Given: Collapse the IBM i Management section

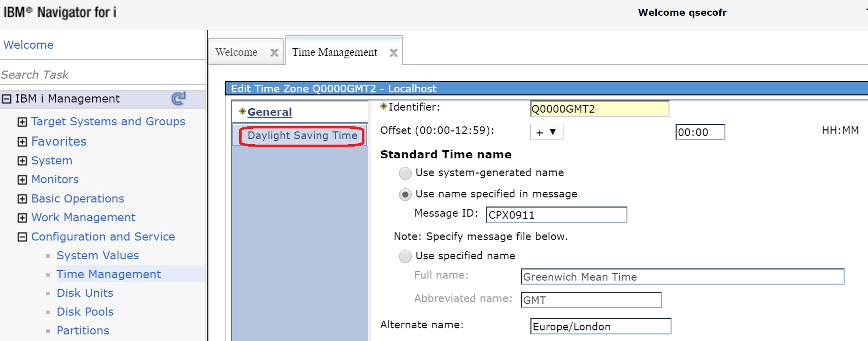Looking at the screenshot, I should [x=7, y=99].
